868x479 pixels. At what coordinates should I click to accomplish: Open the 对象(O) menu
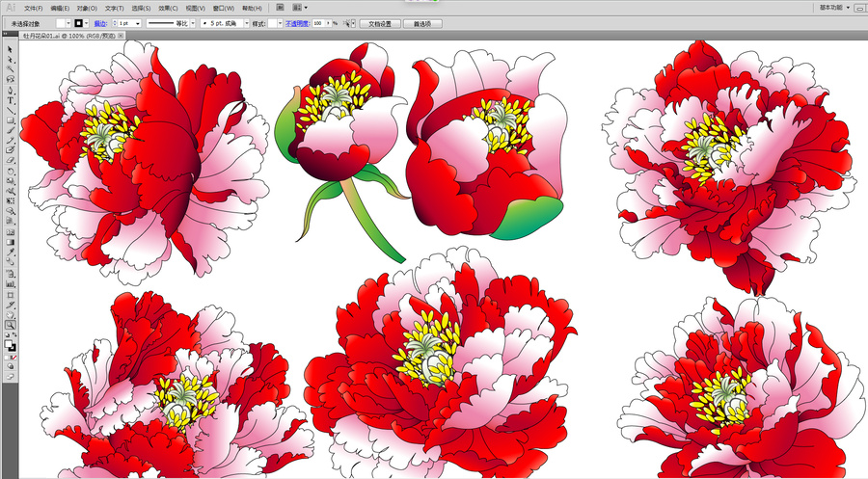pyautogui.click(x=87, y=9)
